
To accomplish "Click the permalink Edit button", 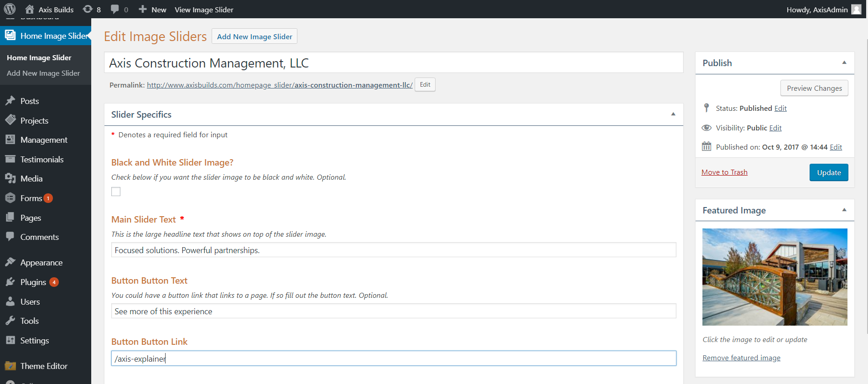I will click(x=425, y=84).
